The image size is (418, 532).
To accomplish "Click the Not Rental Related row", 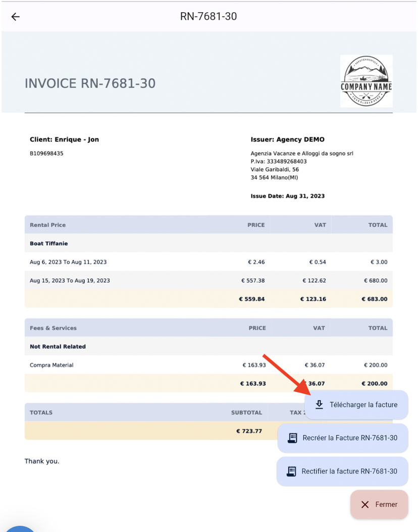I will click(208, 347).
